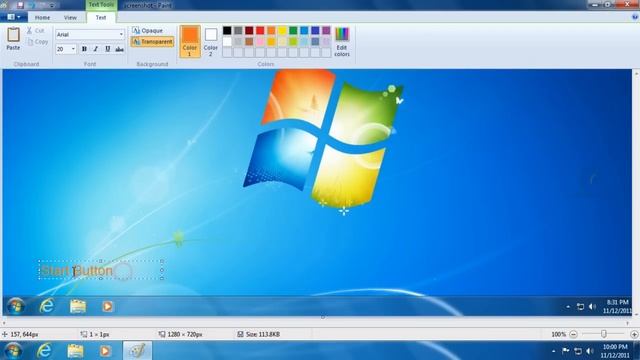This screenshot has width=640, height=360.
Task: Click the volume speaker icon on the real taskbar
Action: [x=590, y=351]
